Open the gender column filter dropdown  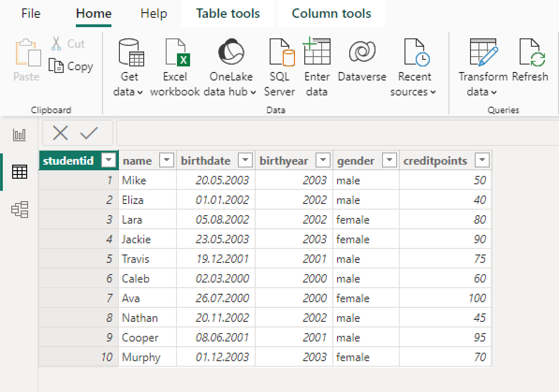coord(390,160)
